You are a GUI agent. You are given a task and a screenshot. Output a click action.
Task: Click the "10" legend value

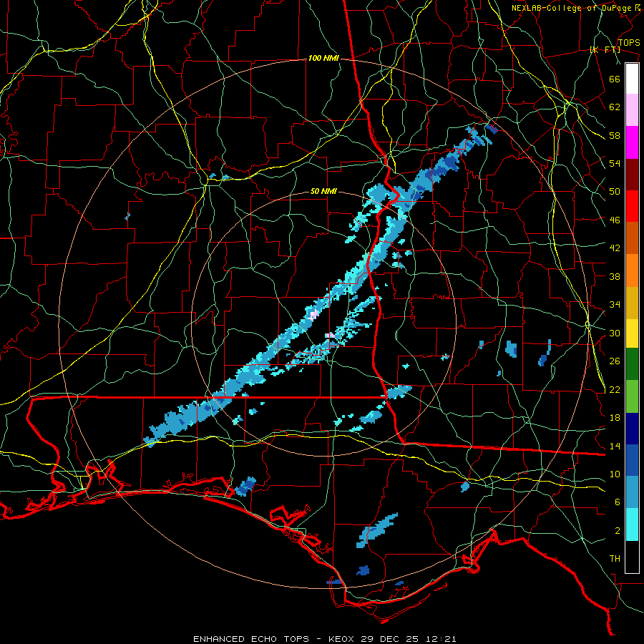point(615,474)
